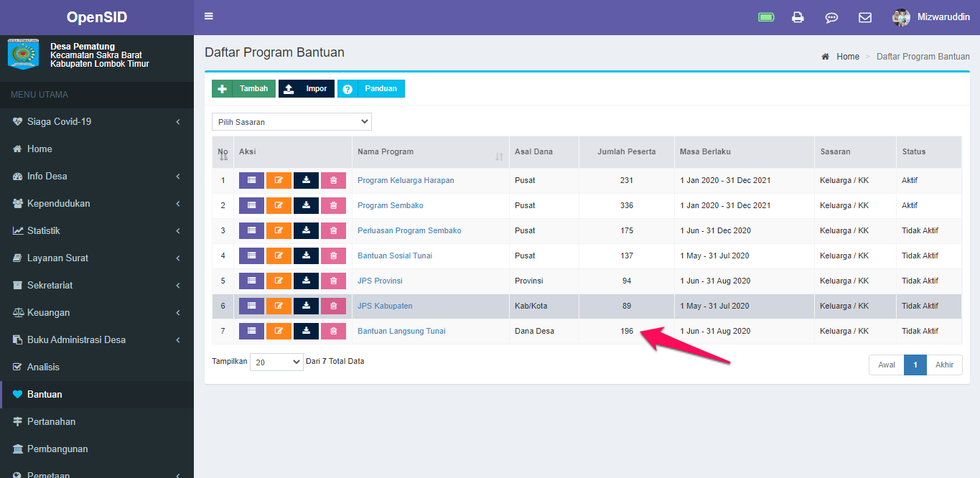The height and width of the screenshot is (478, 980).
Task: Go to Awal pagination button
Action: [x=887, y=365]
